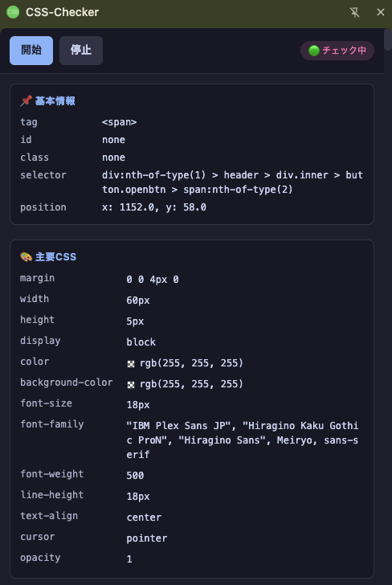The image size is (392, 585).
Task: Unpin the panel with the pin icon
Action: pos(355,12)
